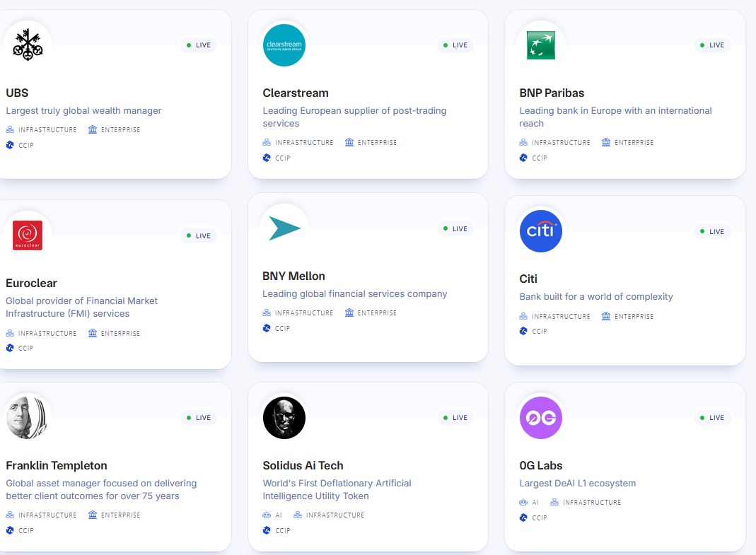Click the CCIP icon on BNY Mellon card
This screenshot has height=555, width=756.
pyautogui.click(x=267, y=328)
